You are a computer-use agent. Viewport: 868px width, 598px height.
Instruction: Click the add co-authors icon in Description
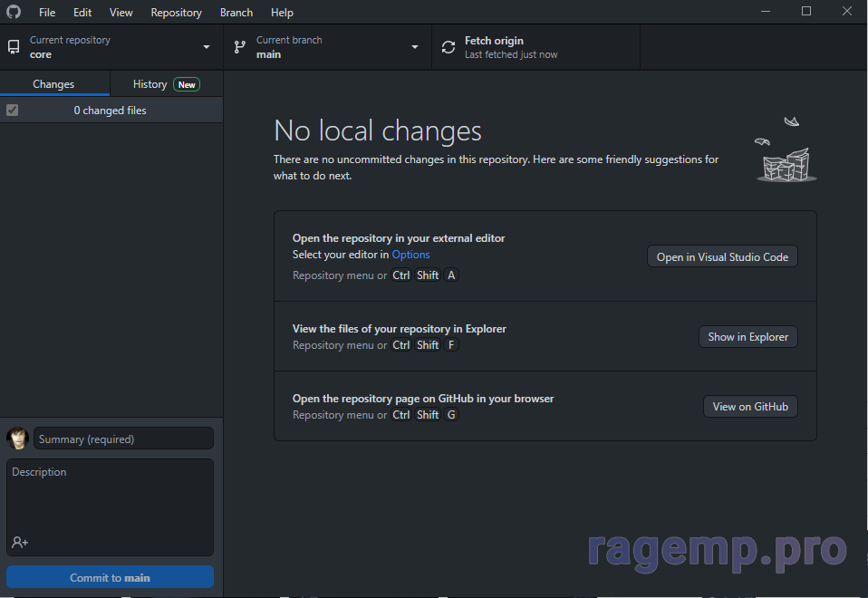tap(20, 542)
